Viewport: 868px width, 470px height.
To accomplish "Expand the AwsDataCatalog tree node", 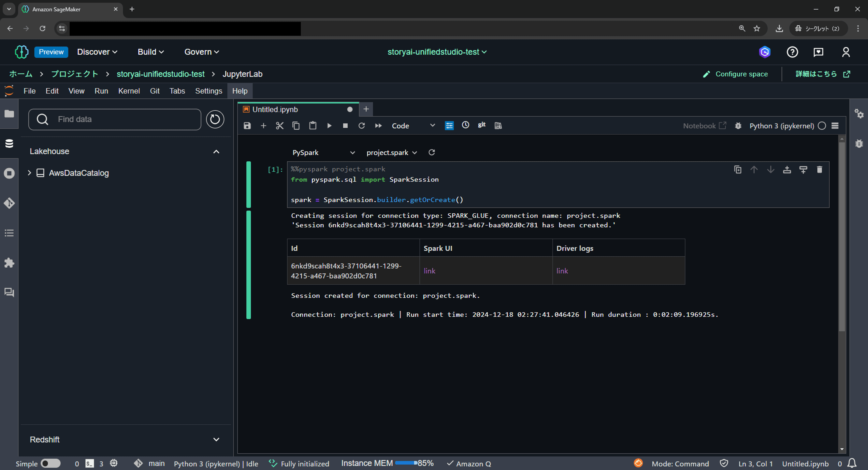I will tap(29, 173).
